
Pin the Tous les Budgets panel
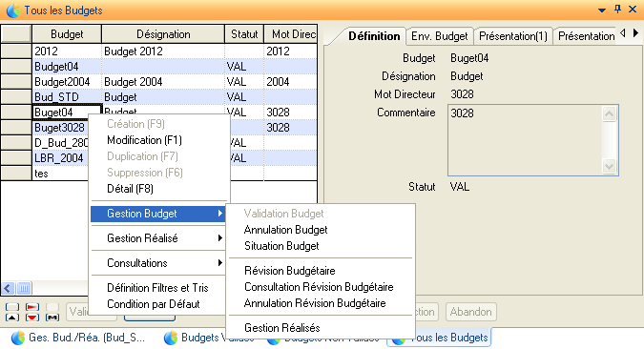(617, 10)
